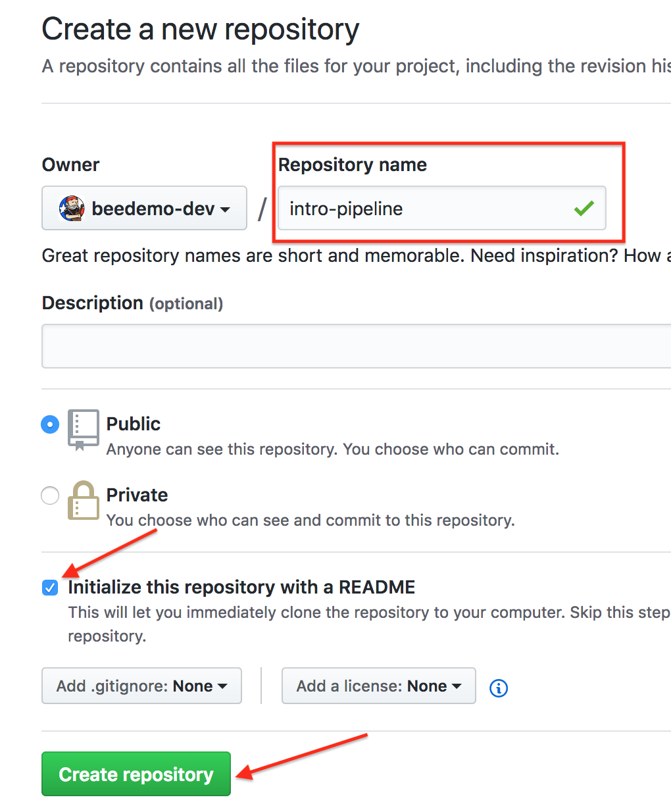Click the Public option label
This screenshot has height=812, width=671.
pos(134,424)
